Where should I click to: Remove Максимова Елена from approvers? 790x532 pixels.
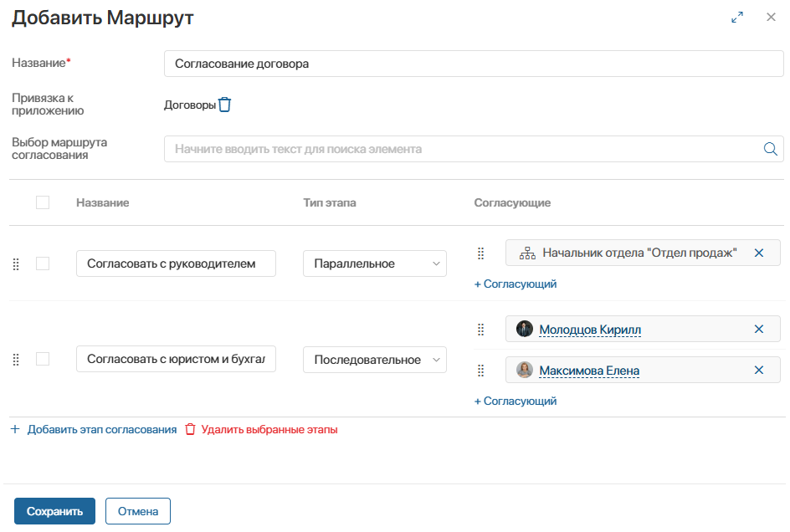759,371
